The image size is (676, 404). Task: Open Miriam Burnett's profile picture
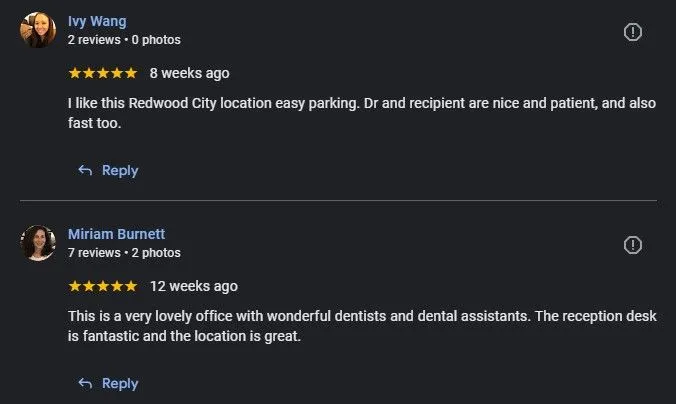[x=38, y=243]
